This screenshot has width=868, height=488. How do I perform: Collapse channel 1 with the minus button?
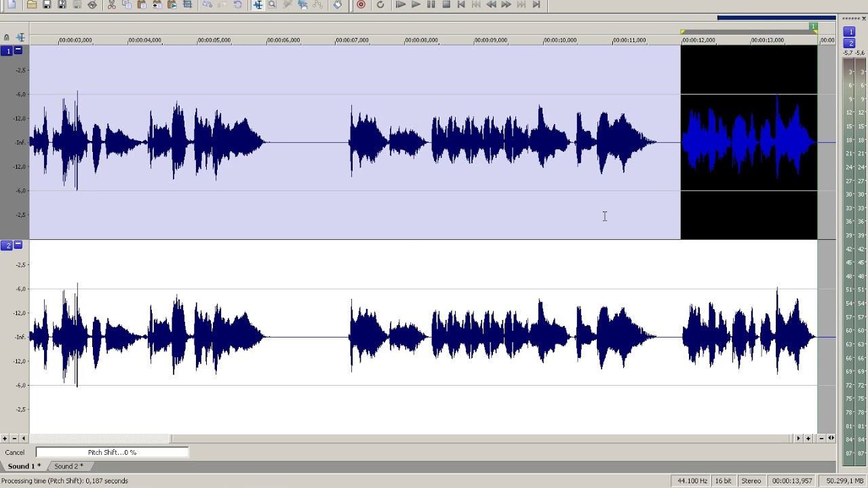coord(18,50)
